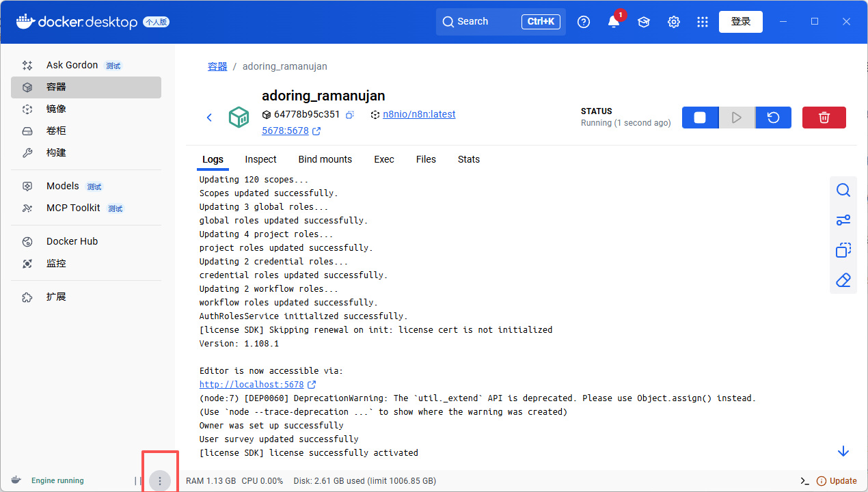Go back with the left chevron
Viewport: 868px width, 492px height.
point(209,118)
